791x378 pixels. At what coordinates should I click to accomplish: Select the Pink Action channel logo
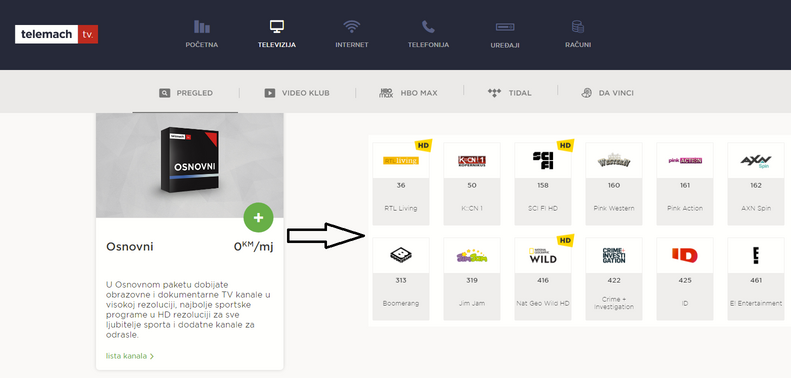coord(685,160)
